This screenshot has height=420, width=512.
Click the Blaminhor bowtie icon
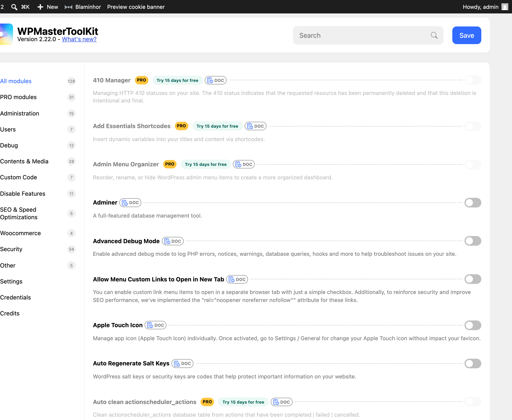point(69,7)
